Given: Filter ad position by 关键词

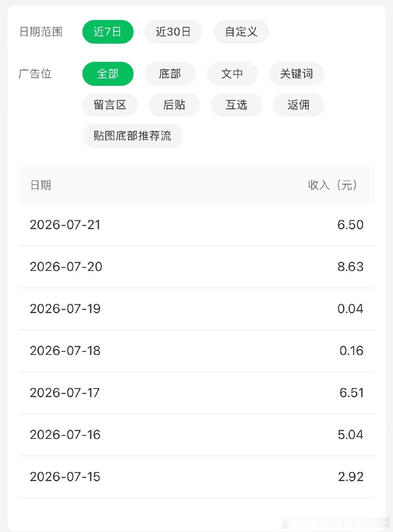Looking at the screenshot, I should point(297,74).
